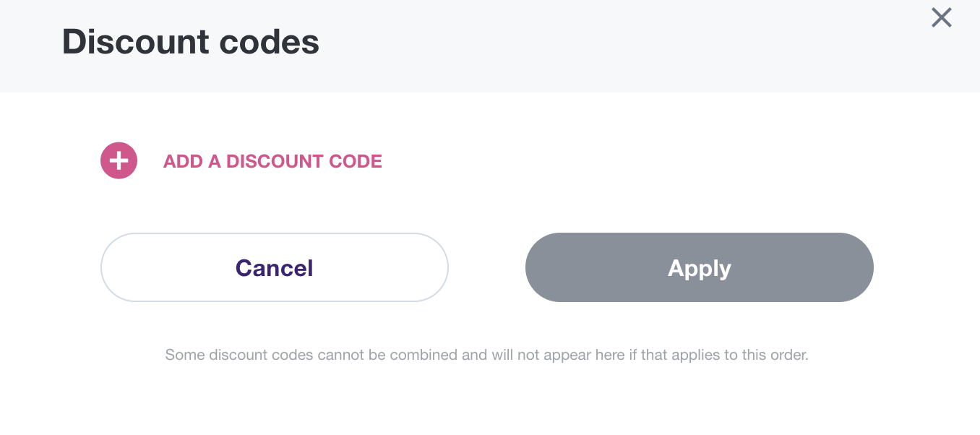The image size is (980, 435).
Task: Dismiss the dialog using the top-right X icon
Action: click(941, 17)
